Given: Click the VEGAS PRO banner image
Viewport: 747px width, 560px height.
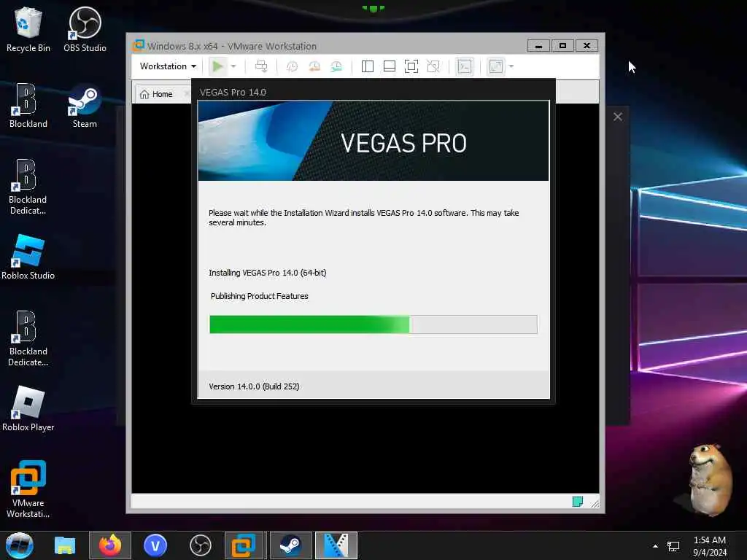Looking at the screenshot, I should tap(373, 141).
